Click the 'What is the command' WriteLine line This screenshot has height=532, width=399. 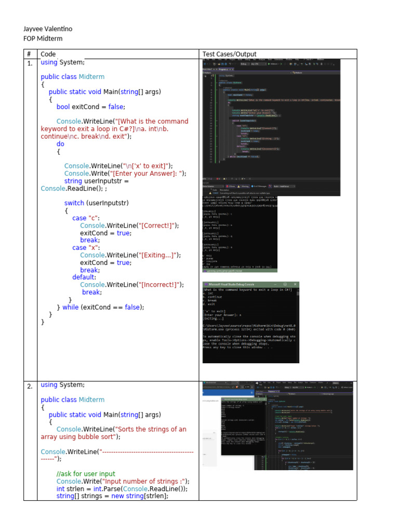(122, 122)
